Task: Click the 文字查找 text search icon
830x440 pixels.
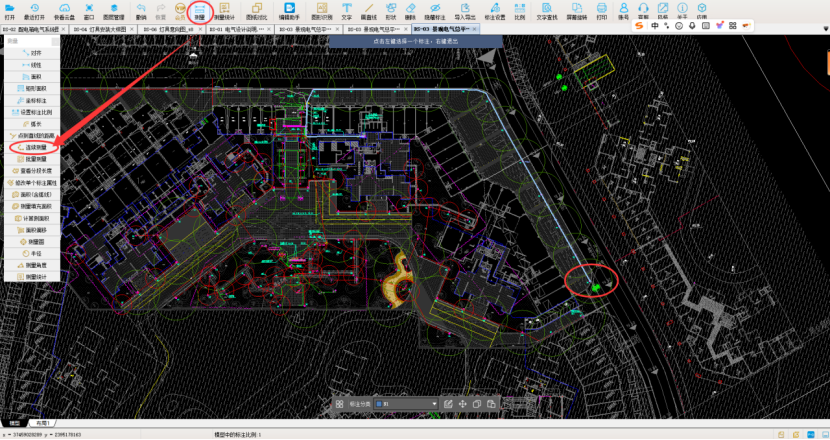Action: pyautogui.click(x=547, y=11)
